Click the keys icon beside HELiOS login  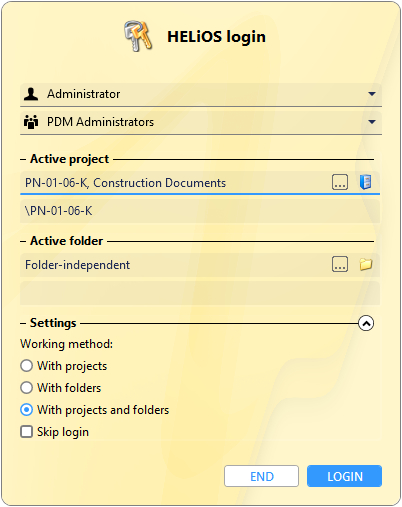coord(138,36)
